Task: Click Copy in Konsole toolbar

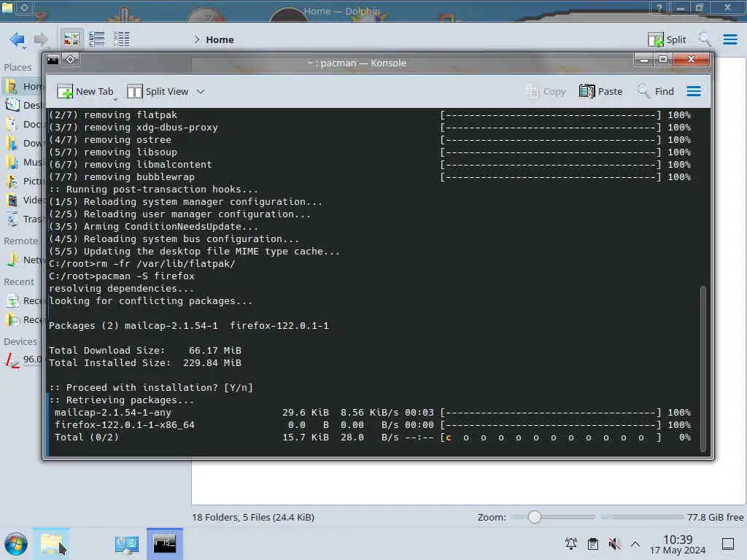Action: click(546, 91)
